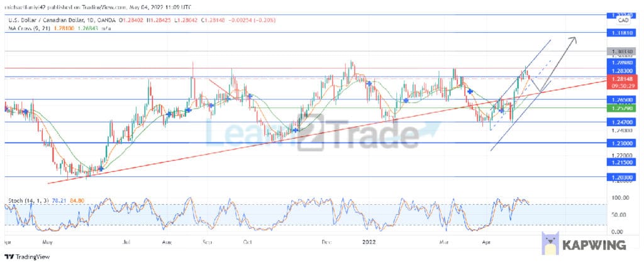Image resolution: width=644 pixels, height=265 pixels.
Task: Open the CAD currency label
Action: 623,19
